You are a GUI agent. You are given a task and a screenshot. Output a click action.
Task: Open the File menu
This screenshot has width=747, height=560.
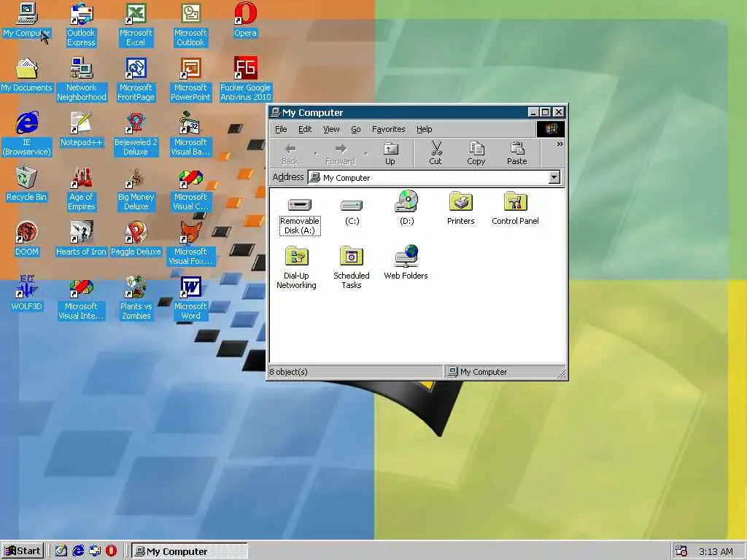pyautogui.click(x=281, y=129)
